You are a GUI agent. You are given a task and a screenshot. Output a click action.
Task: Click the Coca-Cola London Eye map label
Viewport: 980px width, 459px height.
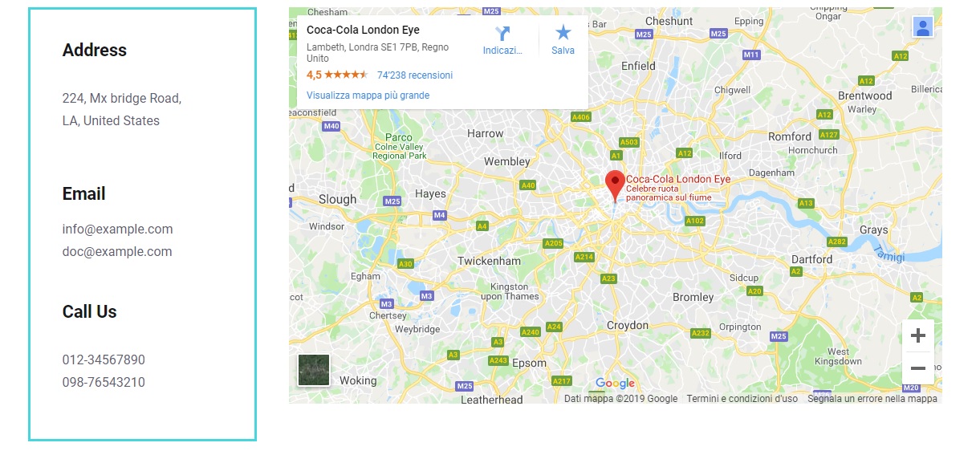pyautogui.click(x=678, y=179)
